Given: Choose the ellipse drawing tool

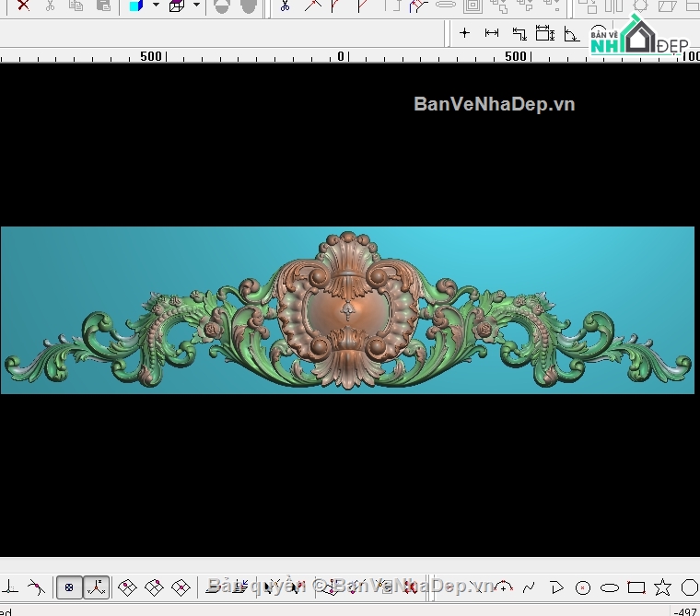Looking at the screenshot, I should click(x=609, y=587).
